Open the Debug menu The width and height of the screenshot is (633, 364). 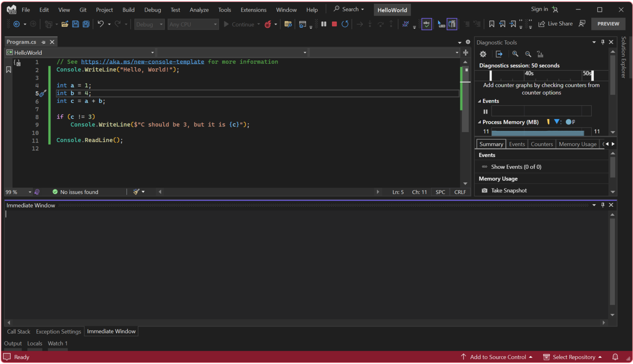click(152, 9)
